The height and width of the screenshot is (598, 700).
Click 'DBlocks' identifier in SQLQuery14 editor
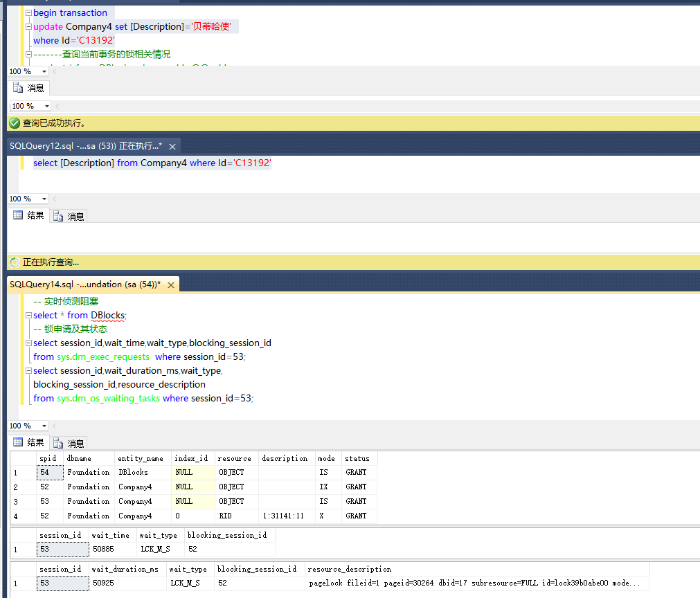coord(107,316)
